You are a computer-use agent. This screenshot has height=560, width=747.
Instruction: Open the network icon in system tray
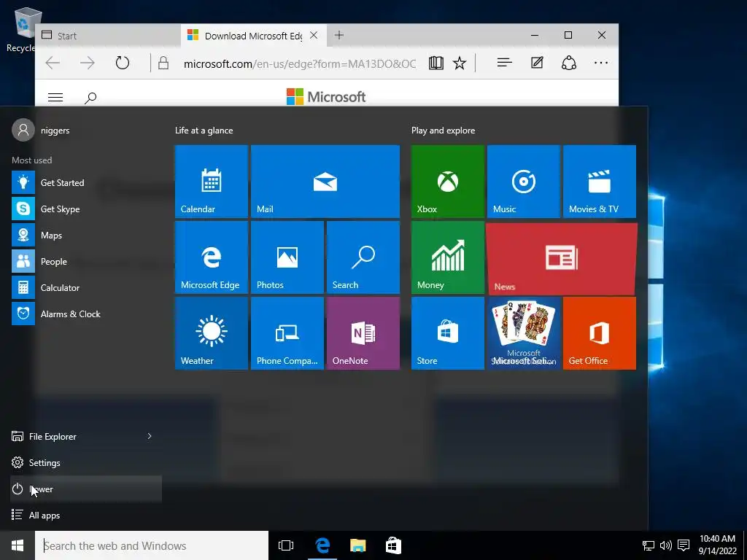(649, 545)
